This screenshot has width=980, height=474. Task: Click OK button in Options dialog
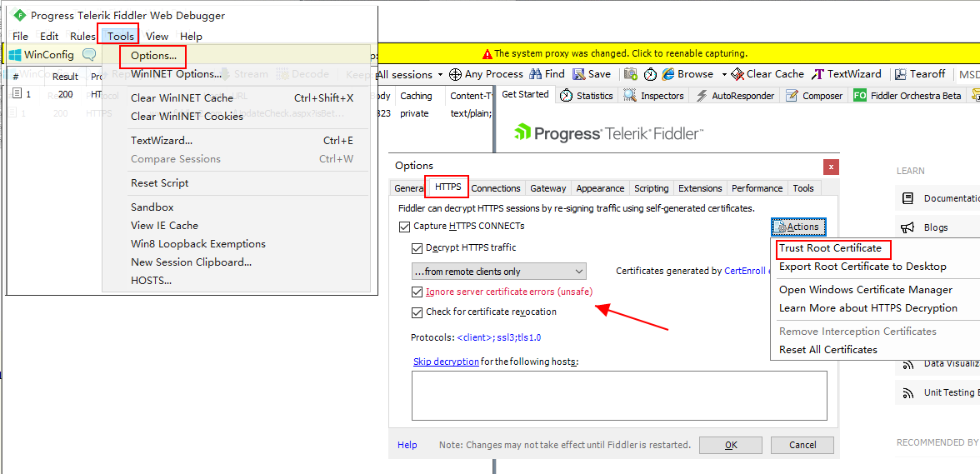tap(731, 446)
